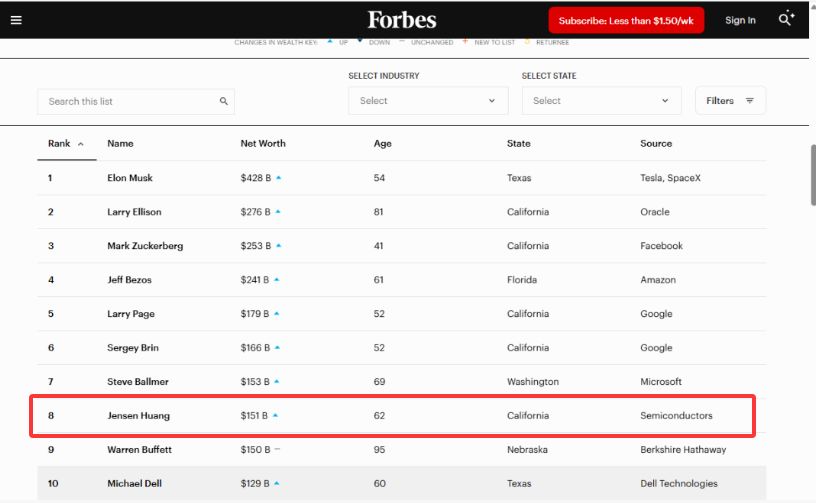This screenshot has height=503, width=816.
Task: Expand the Select State dropdown
Action: tap(601, 101)
